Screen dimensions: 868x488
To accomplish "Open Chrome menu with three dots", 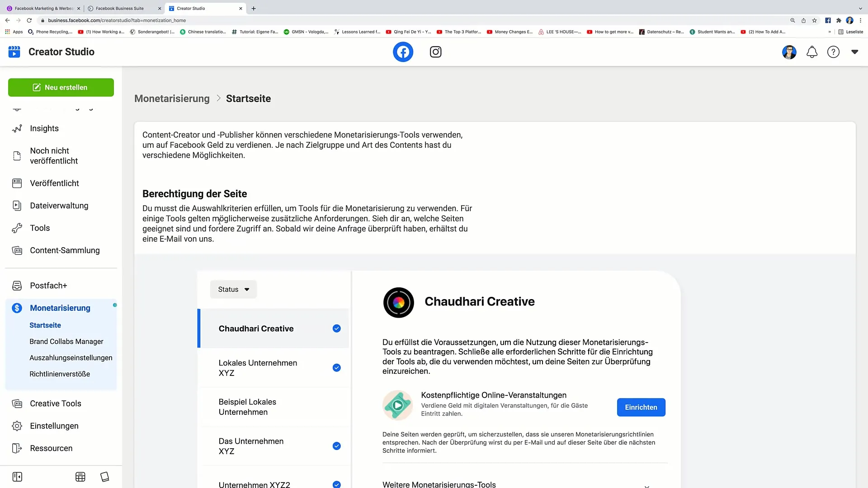I will tap(860, 20).
